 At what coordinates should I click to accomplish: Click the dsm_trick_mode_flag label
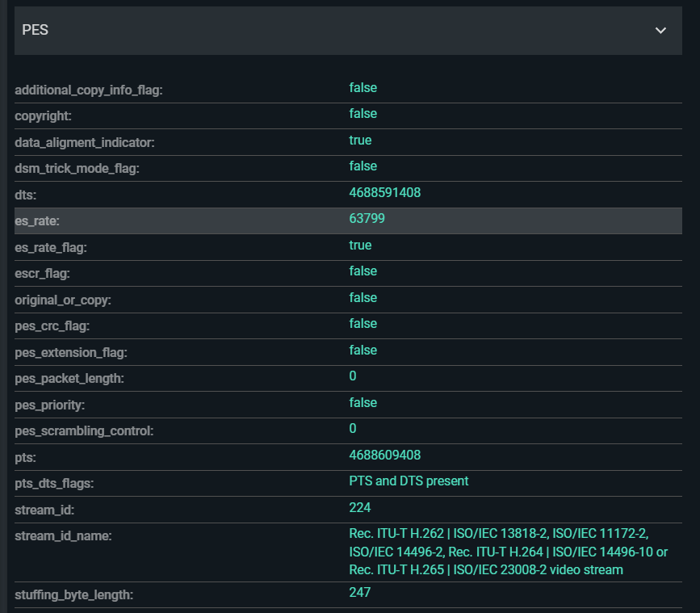click(x=77, y=169)
